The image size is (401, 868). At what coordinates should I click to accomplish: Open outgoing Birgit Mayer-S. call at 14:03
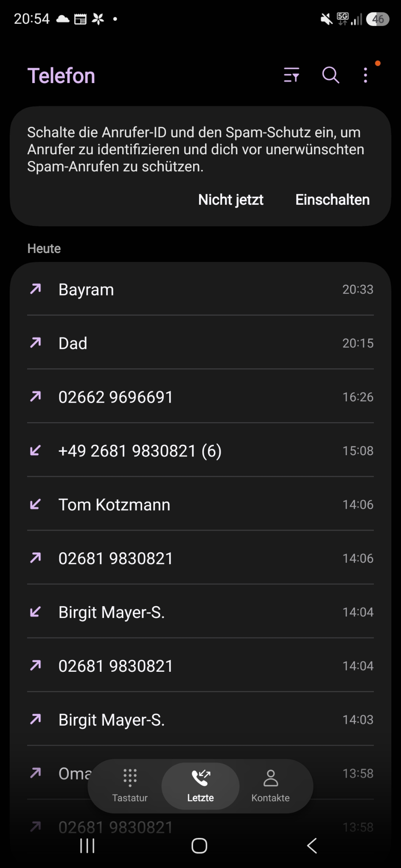[x=200, y=720]
